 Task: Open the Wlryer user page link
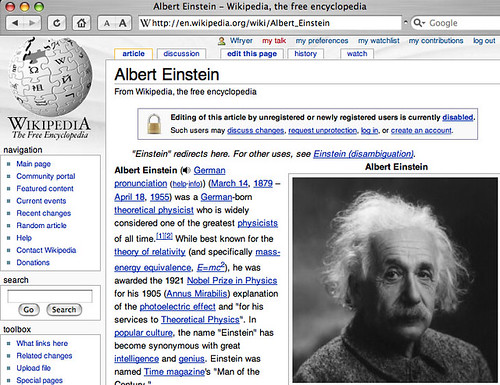(x=241, y=41)
